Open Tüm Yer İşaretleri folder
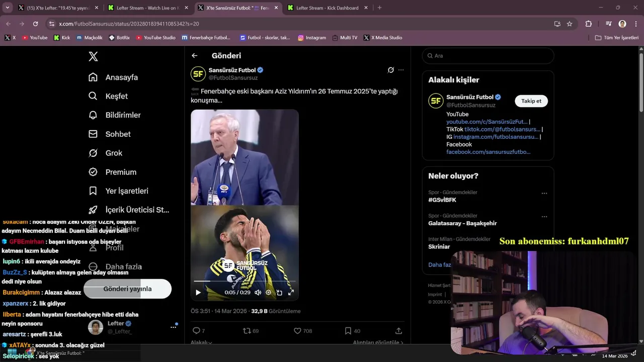 pos(616,38)
